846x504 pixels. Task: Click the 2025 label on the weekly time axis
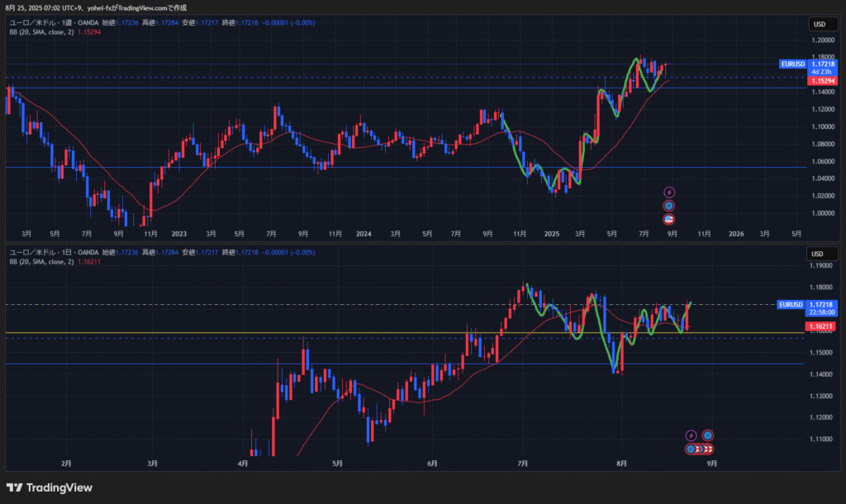(x=552, y=234)
